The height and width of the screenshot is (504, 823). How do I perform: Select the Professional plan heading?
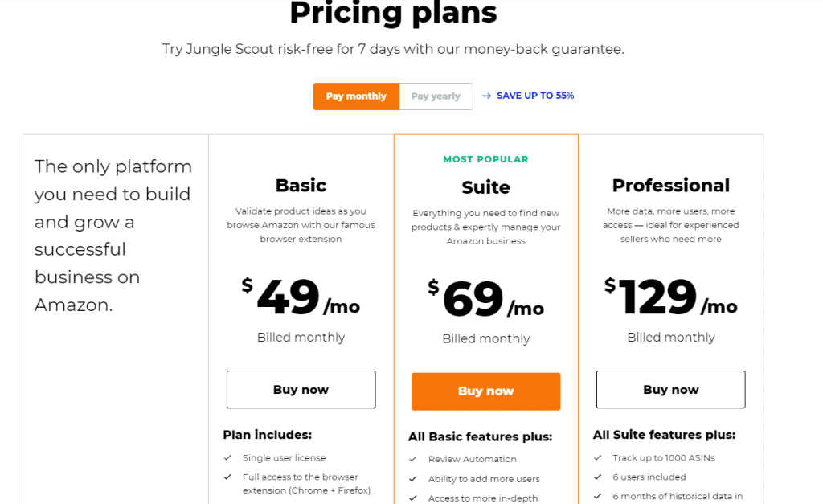coord(670,186)
